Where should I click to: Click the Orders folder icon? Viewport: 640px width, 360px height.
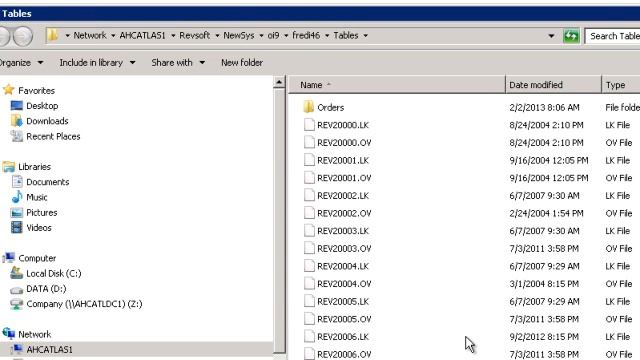(x=309, y=107)
